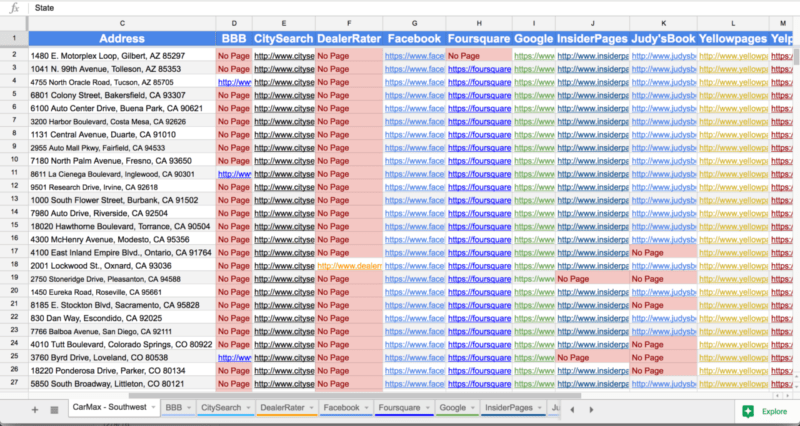Open the all sheets list icon
800x426 pixels.
pyautogui.click(x=54, y=410)
